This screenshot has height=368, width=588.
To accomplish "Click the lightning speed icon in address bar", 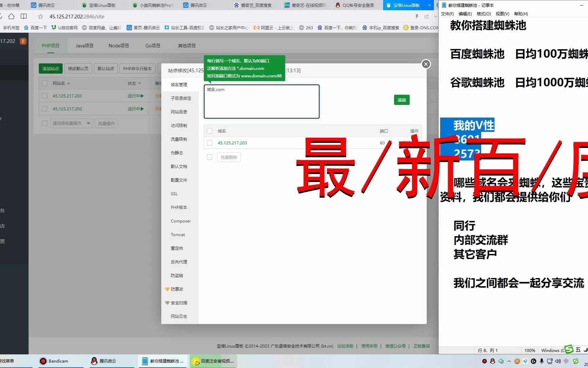I will tap(417, 16).
